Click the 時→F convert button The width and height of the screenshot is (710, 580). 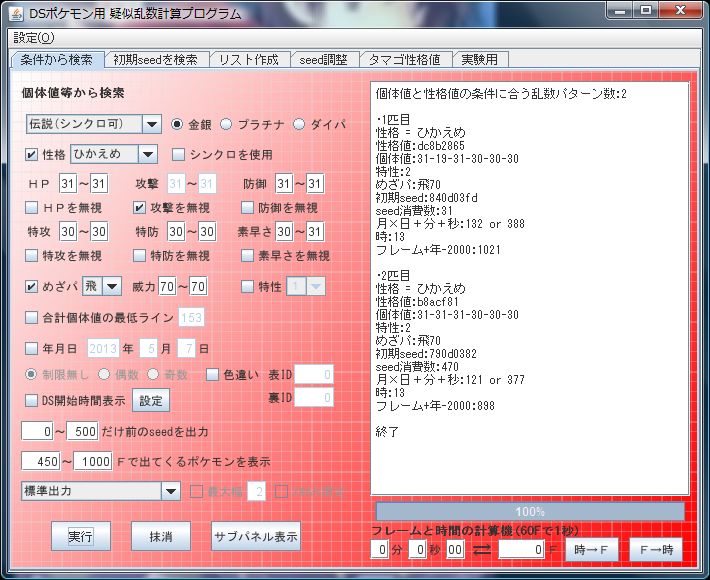click(x=590, y=550)
